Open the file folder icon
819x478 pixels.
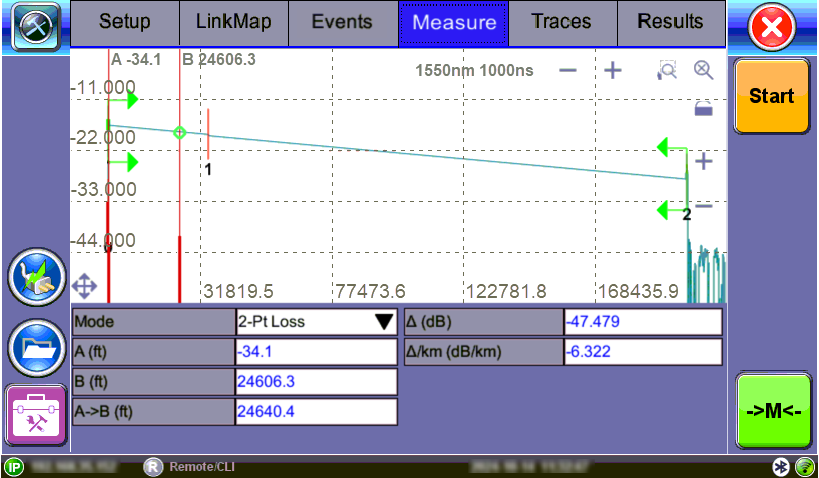tap(34, 349)
